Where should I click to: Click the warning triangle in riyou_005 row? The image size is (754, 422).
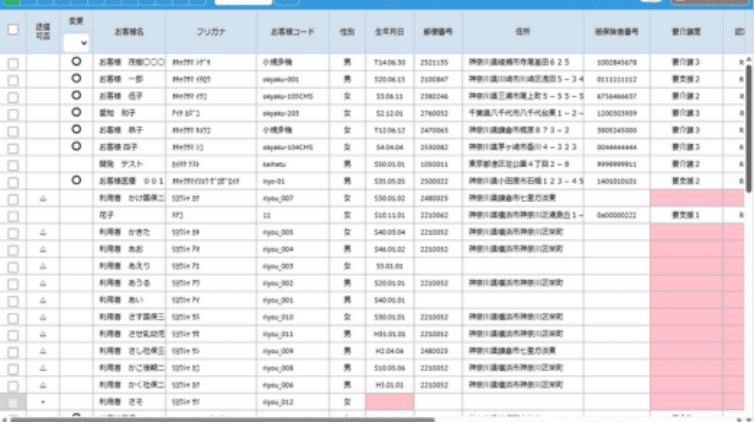43,232
